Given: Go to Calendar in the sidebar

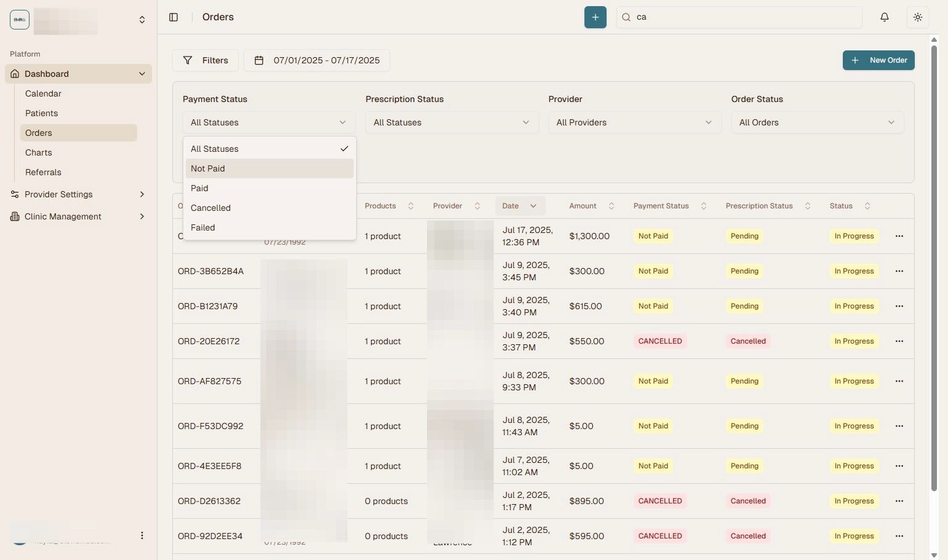Looking at the screenshot, I should click(79, 93).
